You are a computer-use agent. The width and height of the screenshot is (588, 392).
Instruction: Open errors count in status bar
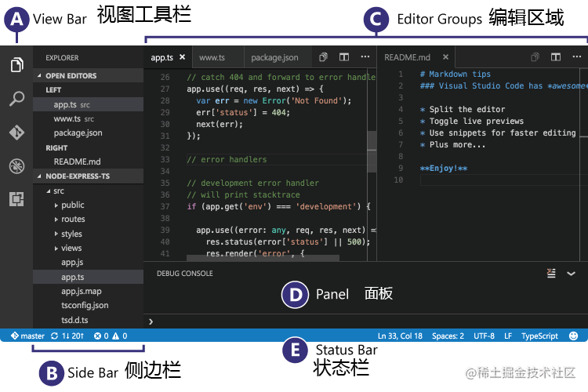101,336
